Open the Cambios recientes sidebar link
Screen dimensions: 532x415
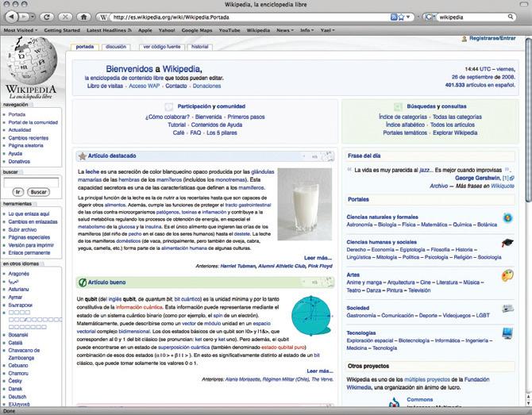click(x=28, y=138)
